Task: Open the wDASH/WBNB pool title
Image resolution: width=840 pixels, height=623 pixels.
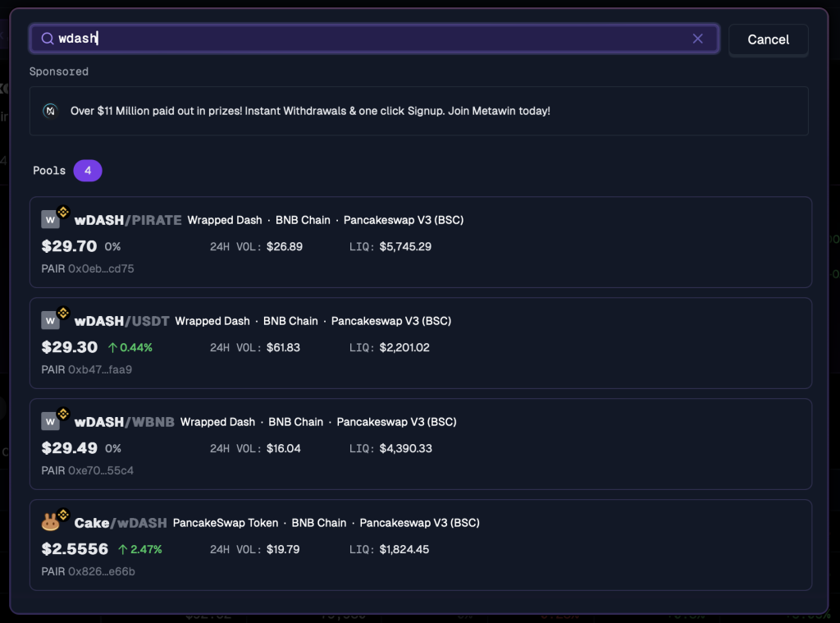Action: coord(125,422)
